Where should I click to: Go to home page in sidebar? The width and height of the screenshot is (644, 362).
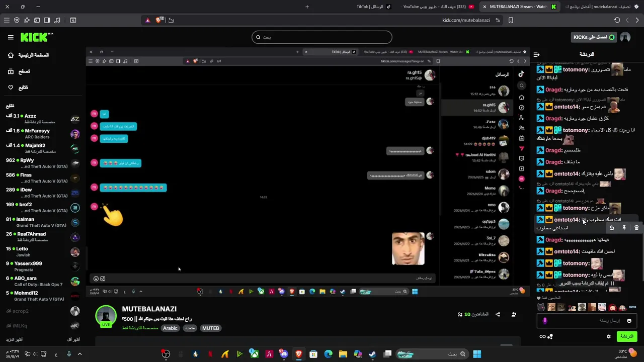(28, 55)
